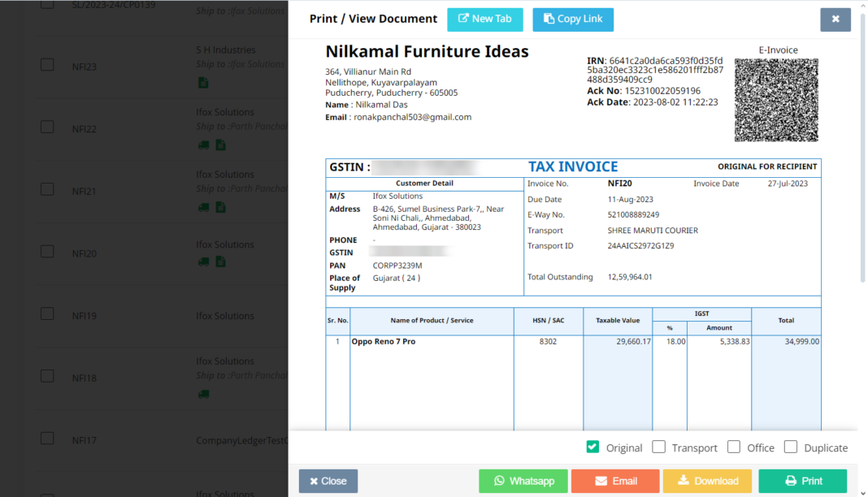The width and height of the screenshot is (868, 497).
Task: Click the Whatsapp icon on the Whatsapp button
Action: [x=497, y=481]
